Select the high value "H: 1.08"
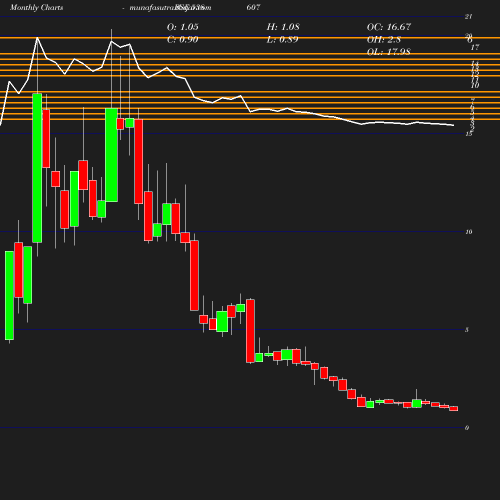Screen dimensions: 500x500 283,27
